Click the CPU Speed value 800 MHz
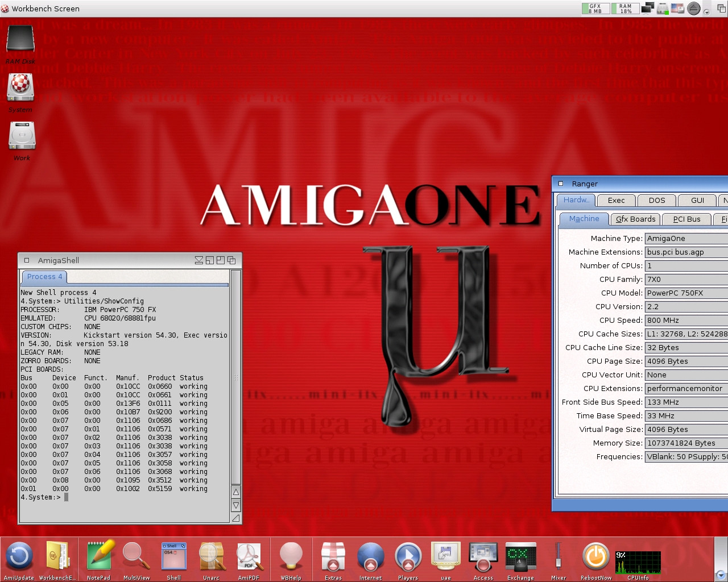This screenshot has height=582, width=728. (x=686, y=320)
